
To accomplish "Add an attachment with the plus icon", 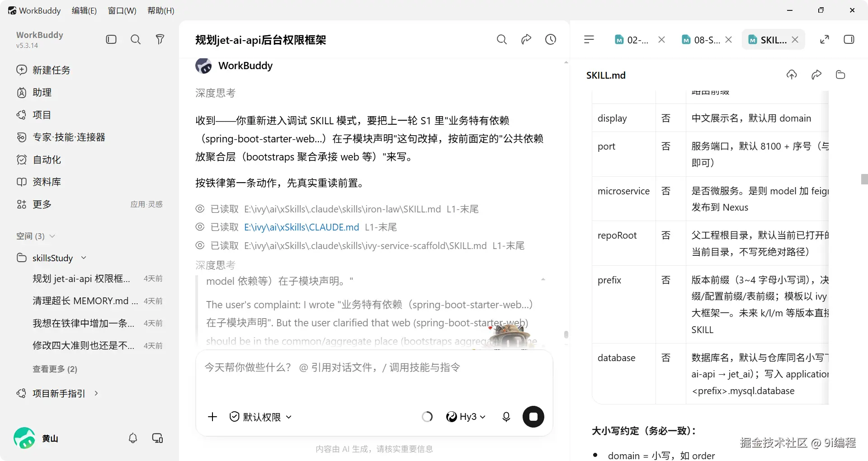I will coord(212,417).
